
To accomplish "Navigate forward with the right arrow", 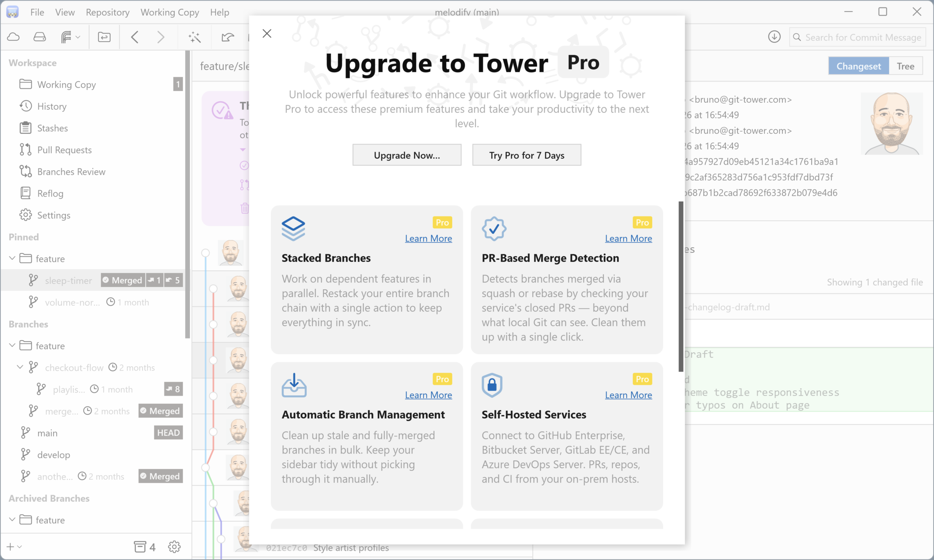I will click(161, 37).
